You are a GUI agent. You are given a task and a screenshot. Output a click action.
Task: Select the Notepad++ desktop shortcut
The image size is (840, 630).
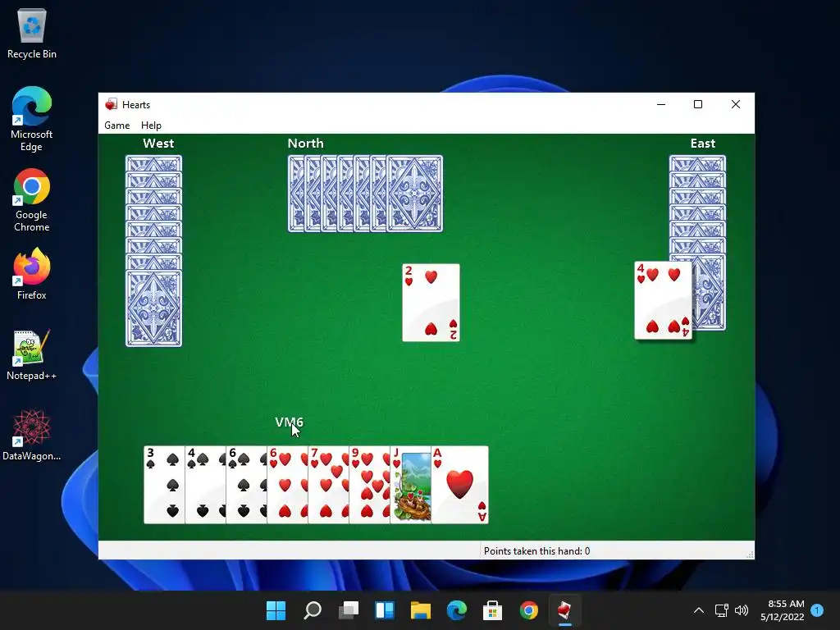pyautogui.click(x=32, y=354)
